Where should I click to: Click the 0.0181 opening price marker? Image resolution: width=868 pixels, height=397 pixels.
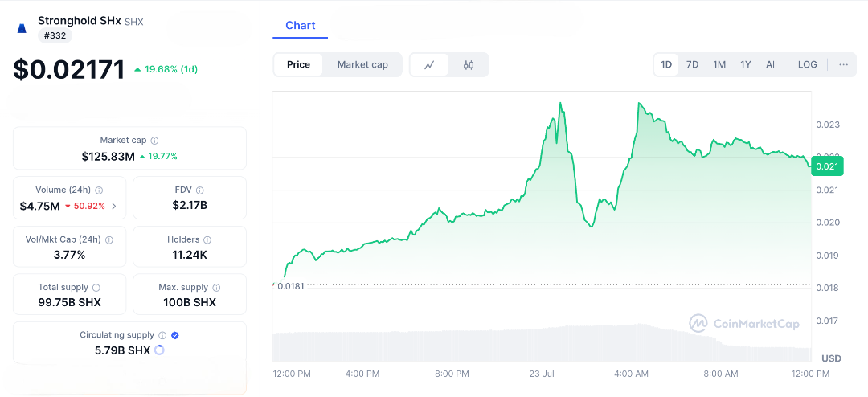(291, 286)
